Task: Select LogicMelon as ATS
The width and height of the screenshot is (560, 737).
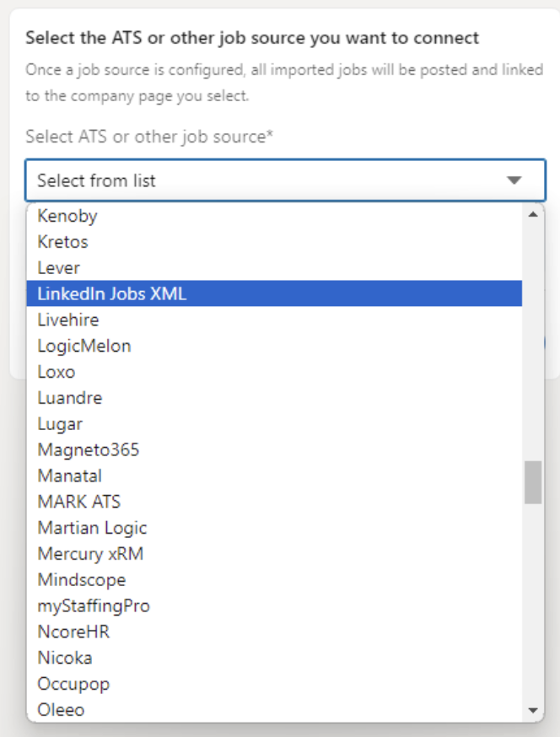Action: point(84,346)
